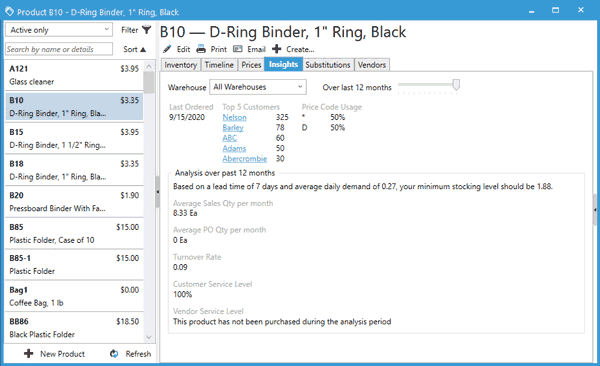Switch to the Vendors tab
Viewport: 600px width, 366px height.
(x=372, y=65)
